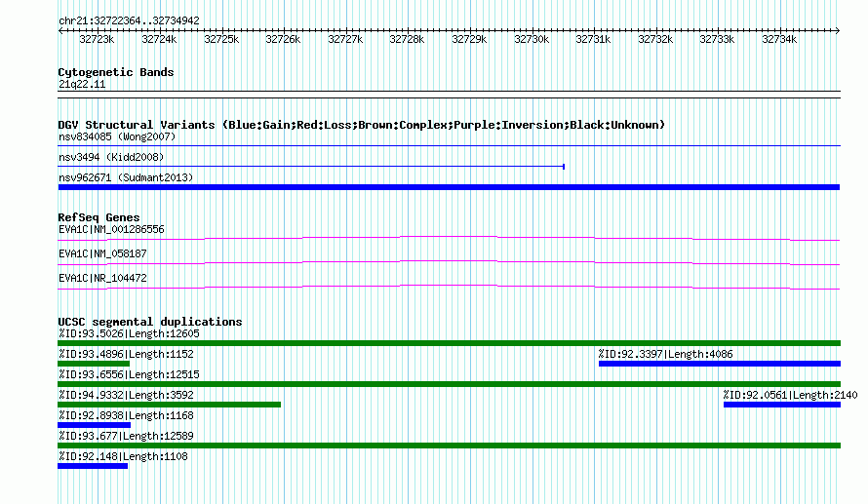Open the DGV Structural Variants track title
Screen dimensions: 868x504
[x=362, y=125]
